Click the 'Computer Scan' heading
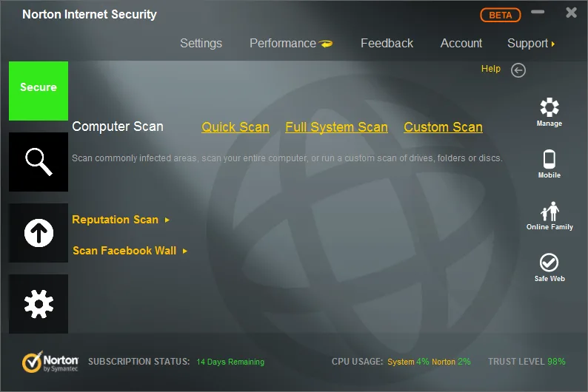Viewport: 588px width, 392px height. tap(118, 126)
